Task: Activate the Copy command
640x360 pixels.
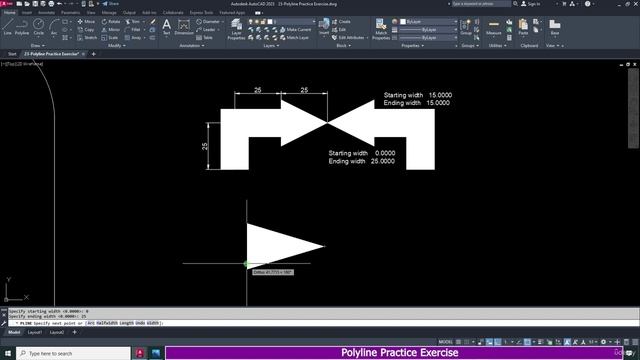Action: (x=86, y=29)
